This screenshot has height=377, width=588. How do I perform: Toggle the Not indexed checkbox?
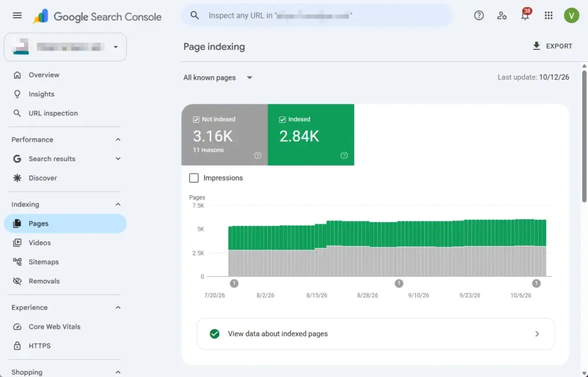point(196,119)
